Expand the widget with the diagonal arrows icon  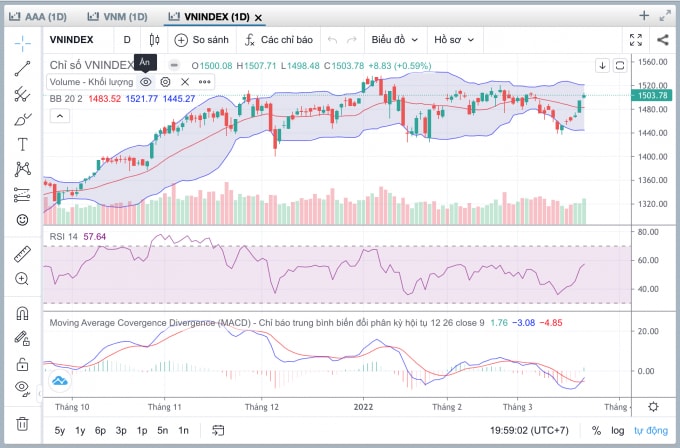(665, 16)
